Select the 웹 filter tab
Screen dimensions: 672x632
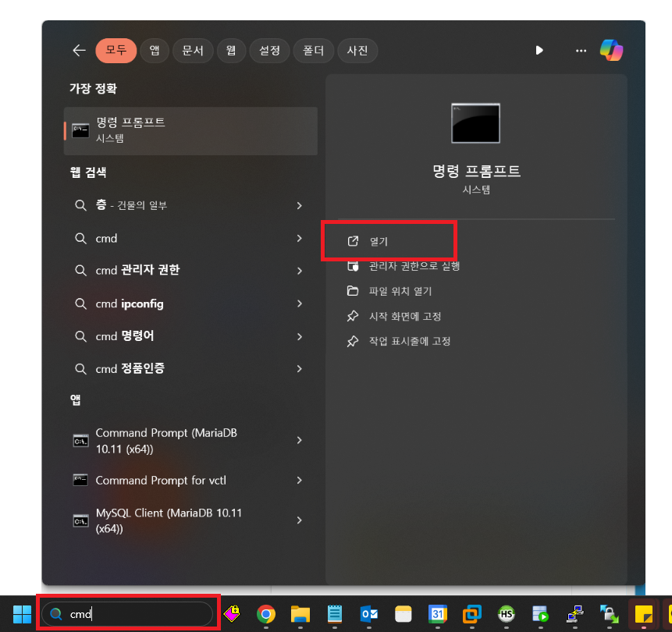(x=232, y=51)
